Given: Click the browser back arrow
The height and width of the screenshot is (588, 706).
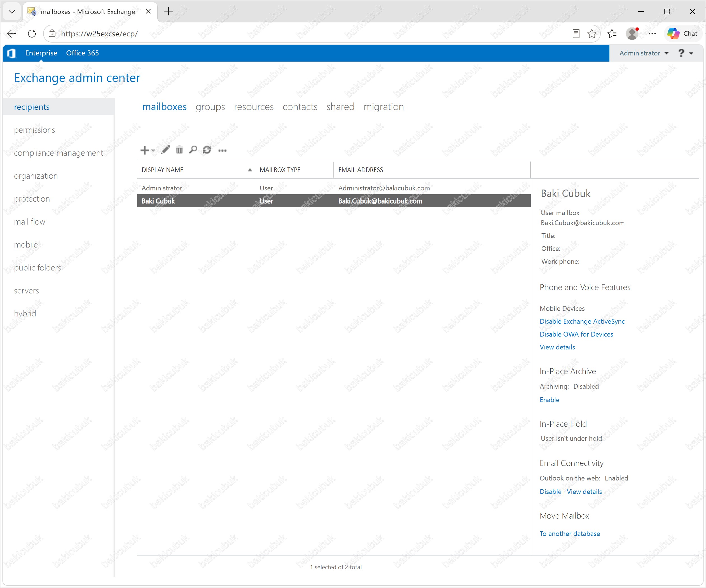Looking at the screenshot, I should click(12, 34).
